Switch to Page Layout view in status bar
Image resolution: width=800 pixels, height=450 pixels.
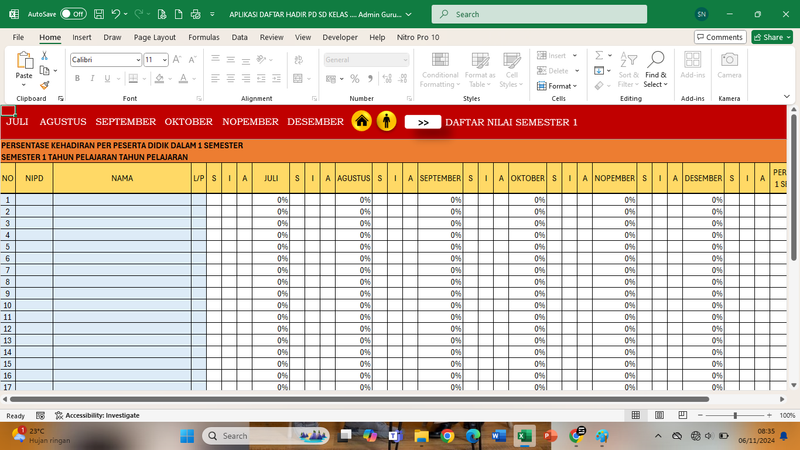pyautogui.click(x=659, y=415)
